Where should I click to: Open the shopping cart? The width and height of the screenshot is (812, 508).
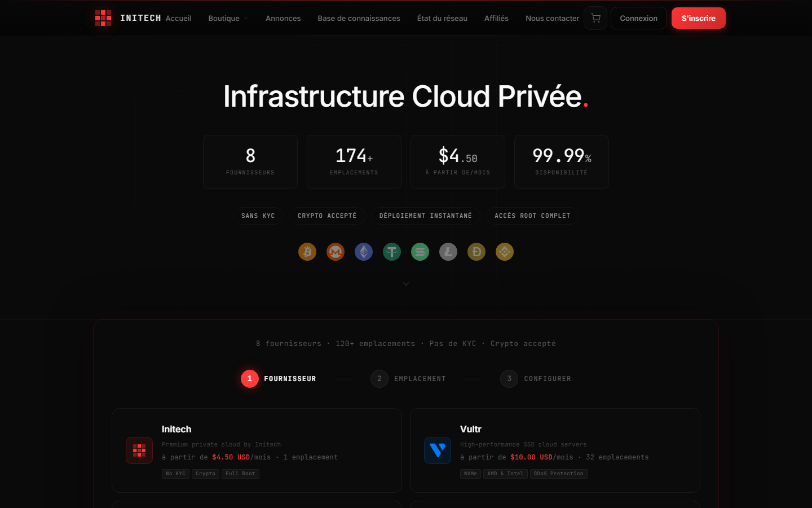[595, 18]
